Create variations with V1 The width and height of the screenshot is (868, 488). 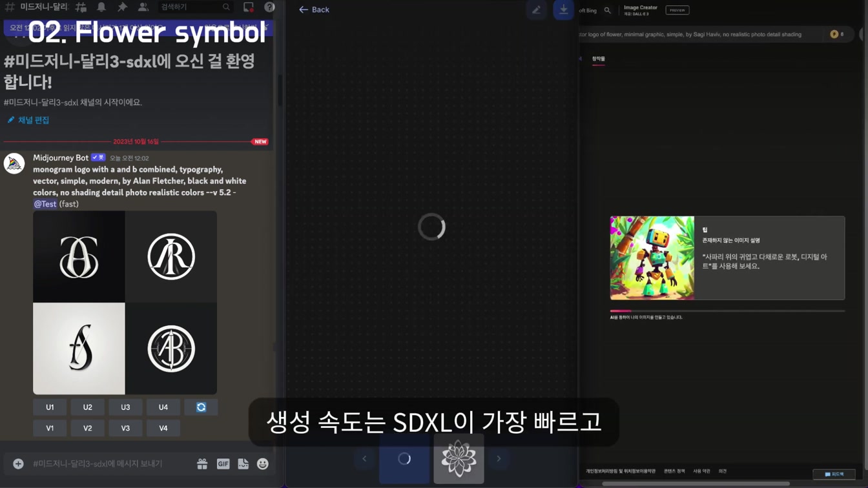click(50, 428)
